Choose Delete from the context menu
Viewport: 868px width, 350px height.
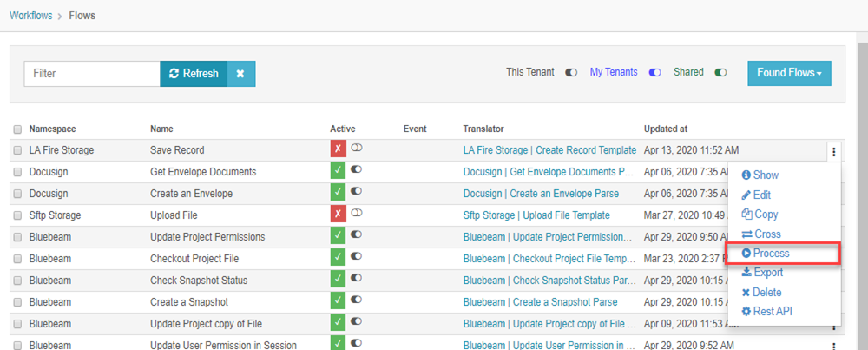point(762,292)
